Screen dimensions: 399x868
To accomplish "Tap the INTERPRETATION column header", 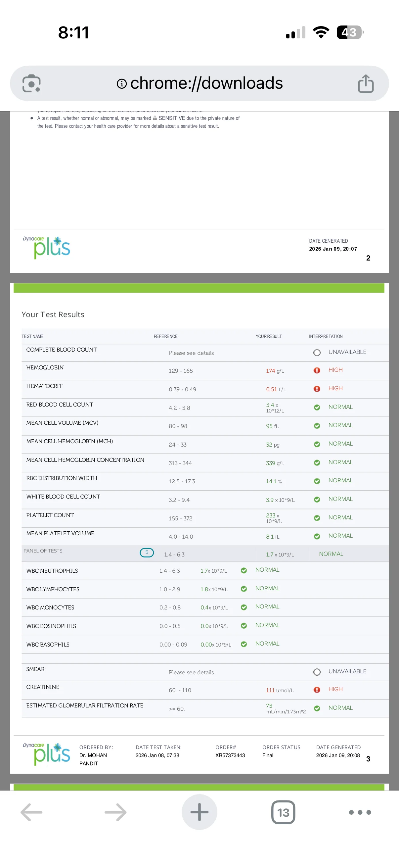I will pyautogui.click(x=326, y=336).
